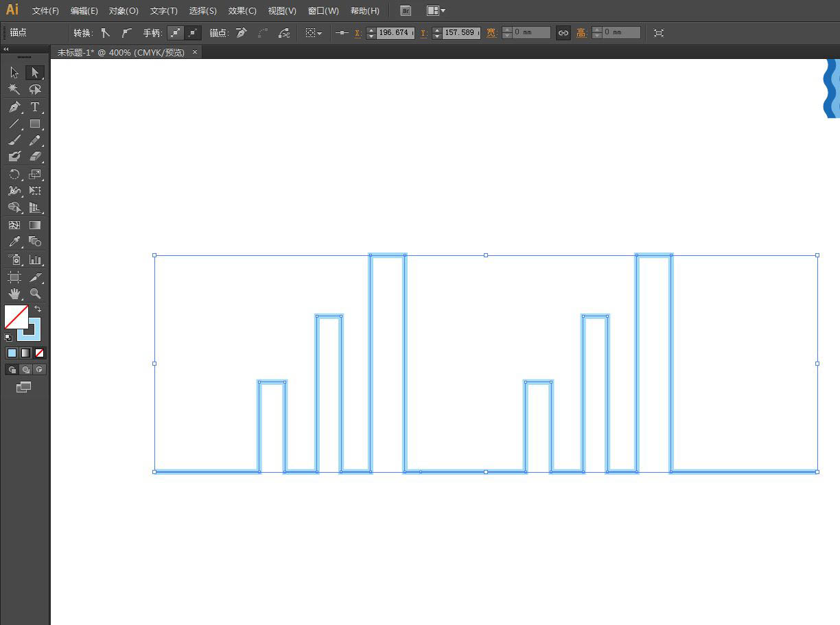Click the X coordinate field 196.674
This screenshot has width=840, height=625.
click(x=395, y=33)
